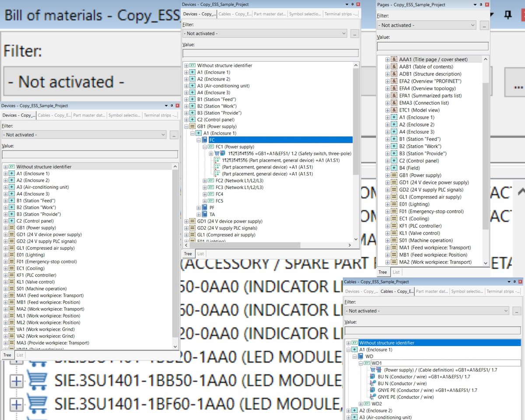Click the EC1 Cooling icon in left Devices window
The width and height of the screenshot is (525, 420).
[12, 269]
